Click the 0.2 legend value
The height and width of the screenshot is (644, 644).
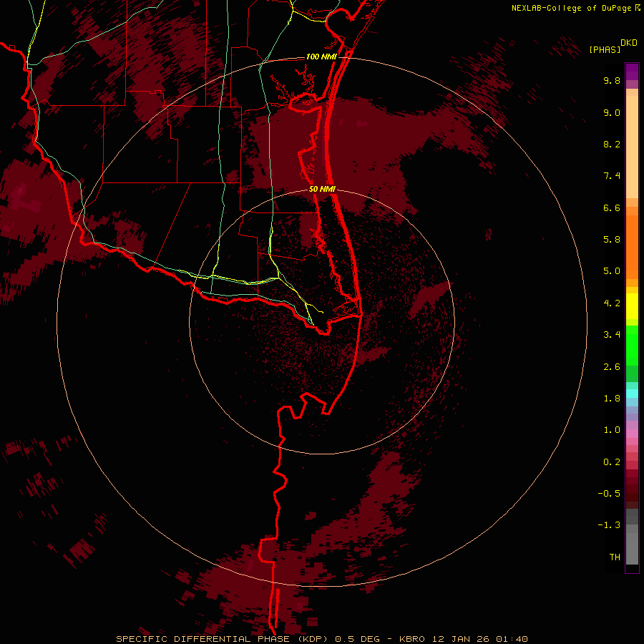pyautogui.click(x=612, y=462)
